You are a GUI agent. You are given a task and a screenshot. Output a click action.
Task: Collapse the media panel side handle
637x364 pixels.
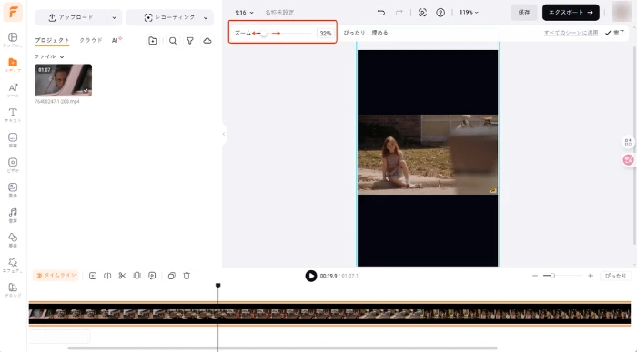coord(224,135)
